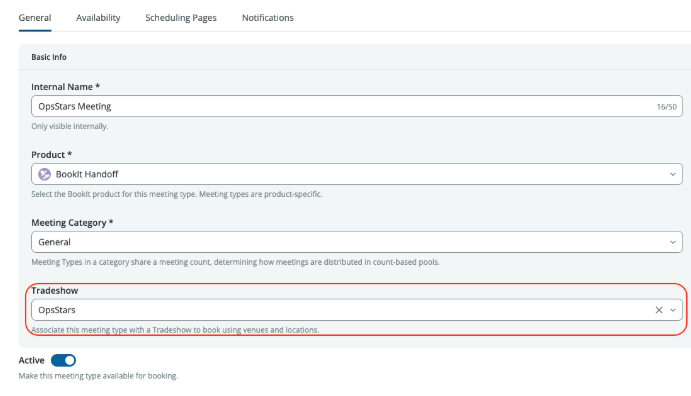Viewport: 691px width, 396px height.
Task: Click 'Make this meeting type available' text
Action: pyautogui.click(x=98, y=376)
